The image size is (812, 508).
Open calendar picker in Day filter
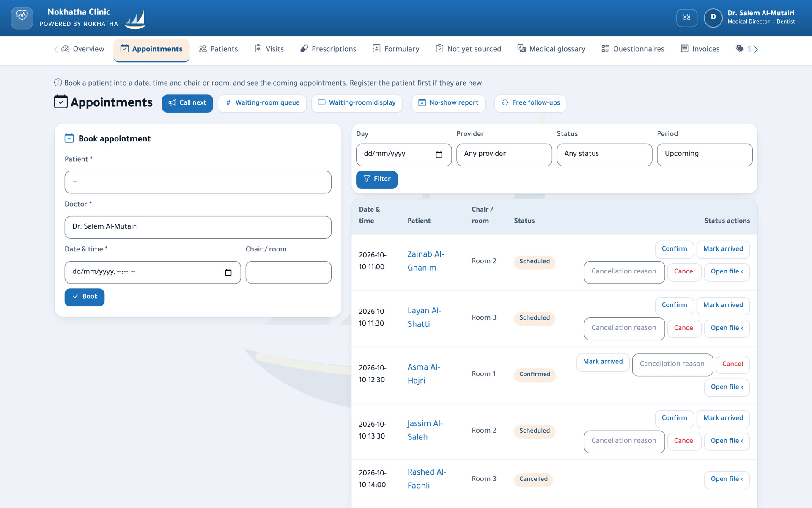click(439, 155)
